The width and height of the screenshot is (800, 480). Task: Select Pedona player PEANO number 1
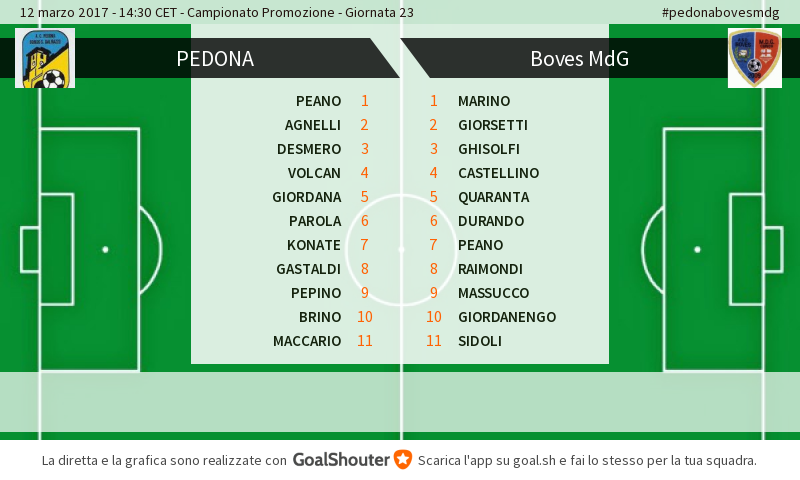[x=332, y=101]
